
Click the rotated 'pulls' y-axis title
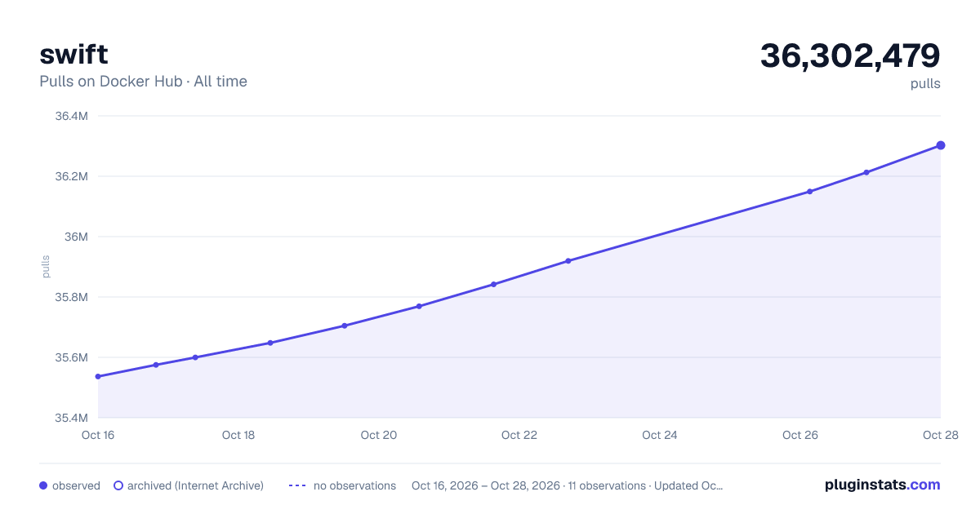[47, 267]
